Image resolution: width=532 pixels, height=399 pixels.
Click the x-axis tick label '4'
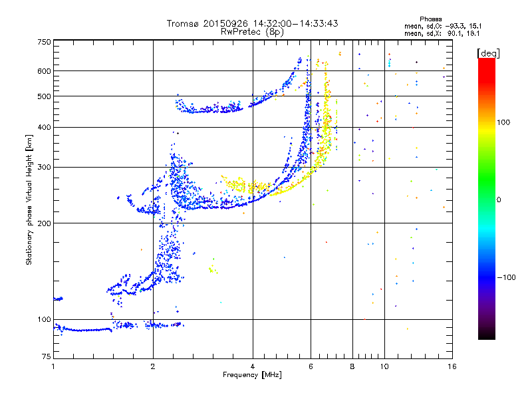click(x=253, y=366)
